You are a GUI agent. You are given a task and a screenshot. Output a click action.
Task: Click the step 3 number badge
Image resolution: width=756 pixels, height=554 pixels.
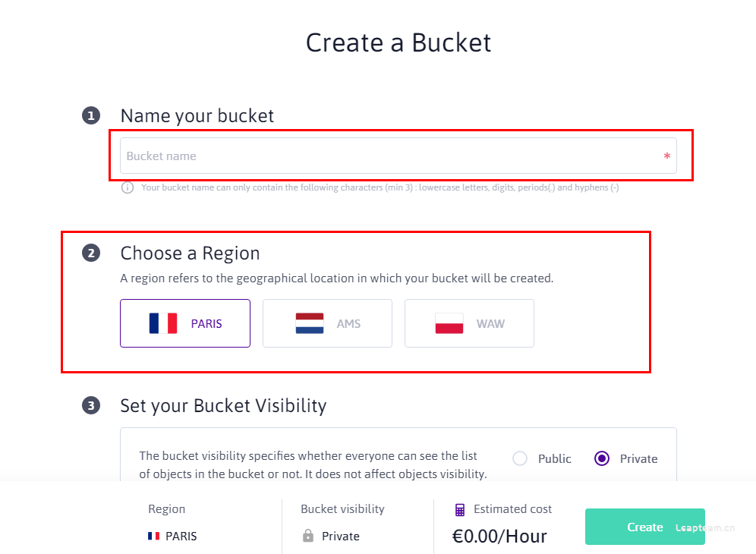pos(91,405)
